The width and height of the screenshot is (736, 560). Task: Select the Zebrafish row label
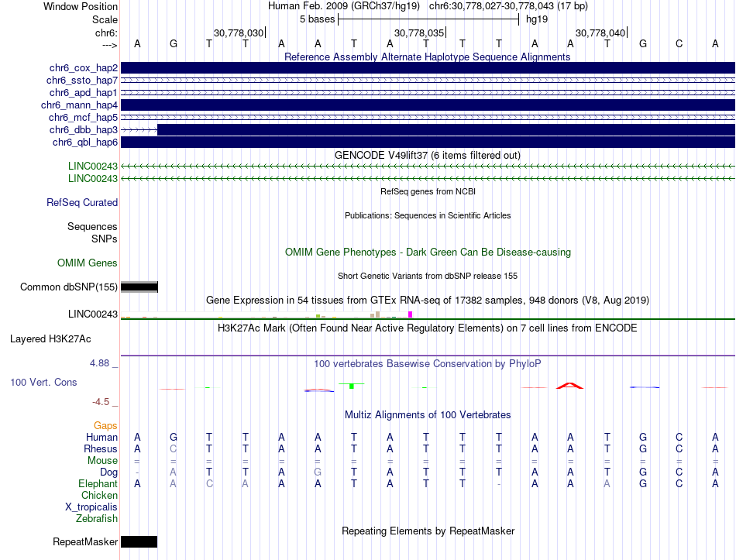point(97,519)
